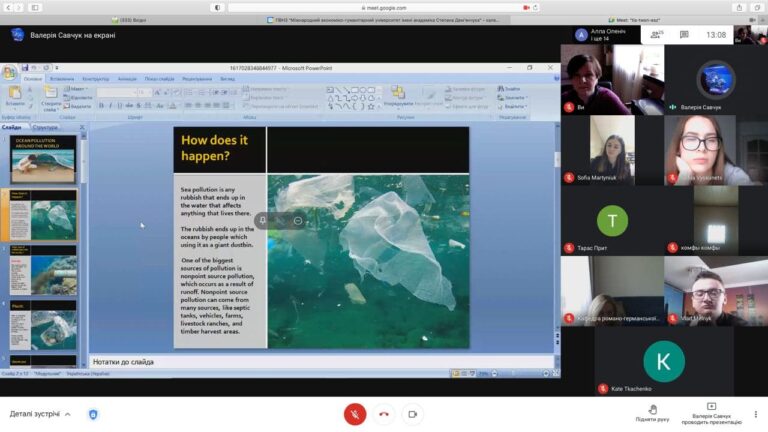Open Meet participants list icon
Viewport: 768px width, 432px height.
point(657,35)
